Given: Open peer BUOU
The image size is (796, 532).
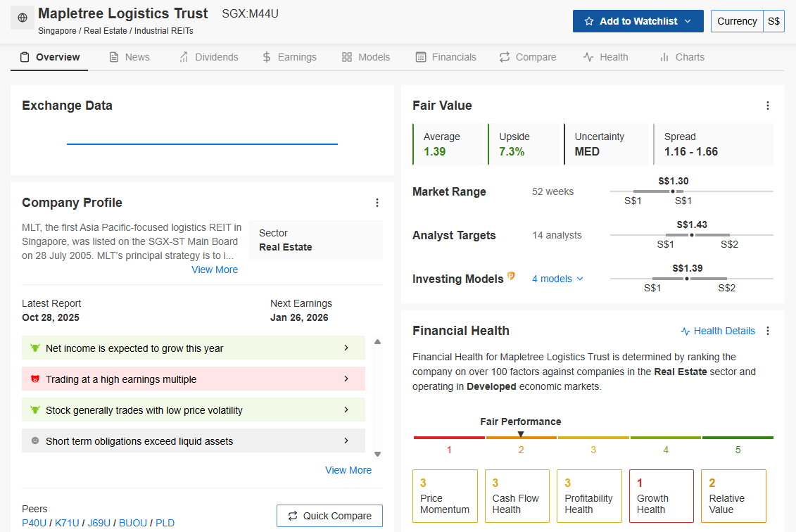Looking at the screenshot, I should pos(133,523).
